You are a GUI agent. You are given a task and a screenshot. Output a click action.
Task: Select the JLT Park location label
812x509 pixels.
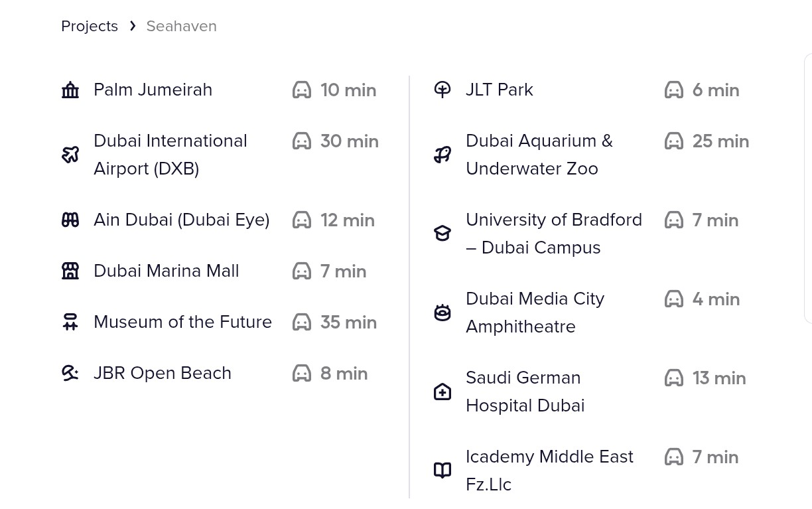point(499,90)
